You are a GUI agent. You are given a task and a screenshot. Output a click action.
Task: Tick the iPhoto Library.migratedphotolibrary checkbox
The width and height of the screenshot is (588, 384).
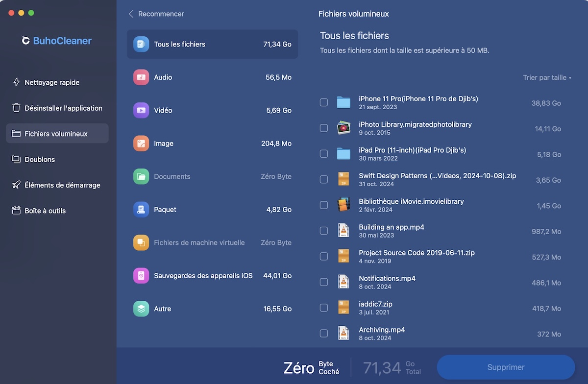pyautogui.click(x=324, y=128)
